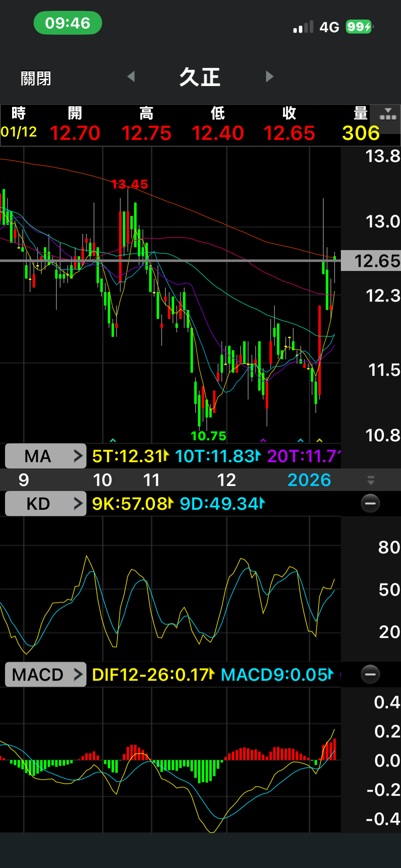Tap the battery indicator in status bar
401x868 pixels.
359,27
